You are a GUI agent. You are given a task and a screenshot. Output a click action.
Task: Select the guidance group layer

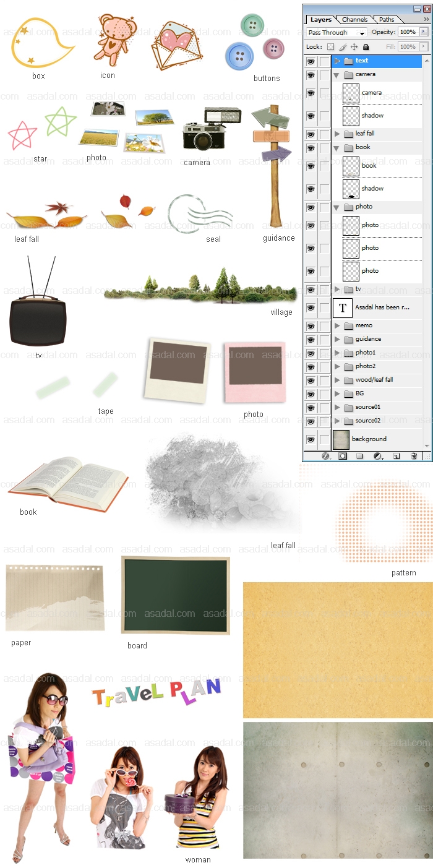click(x=368, y=339)
